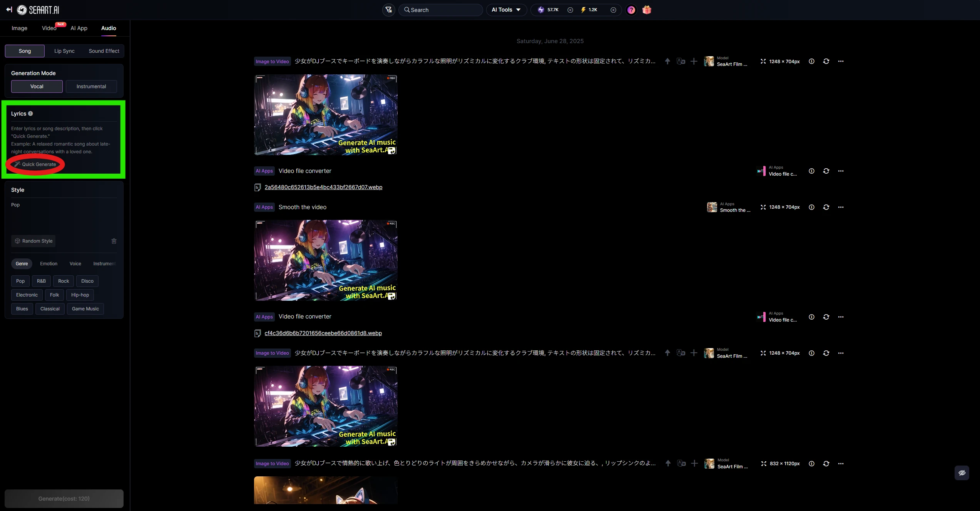
Task: Expand the AI Tools dropdown
Action: pos(506,10)
